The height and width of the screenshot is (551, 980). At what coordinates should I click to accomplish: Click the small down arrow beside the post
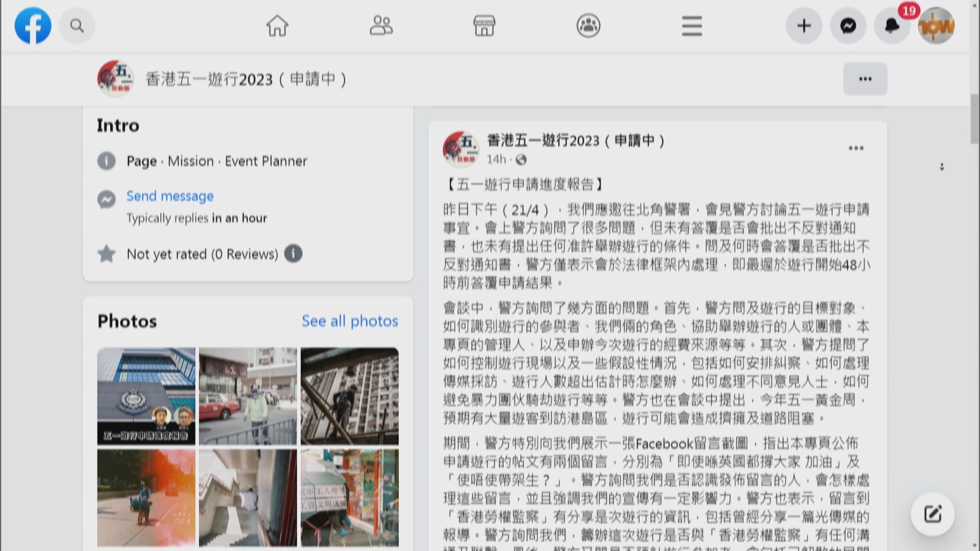942,166
